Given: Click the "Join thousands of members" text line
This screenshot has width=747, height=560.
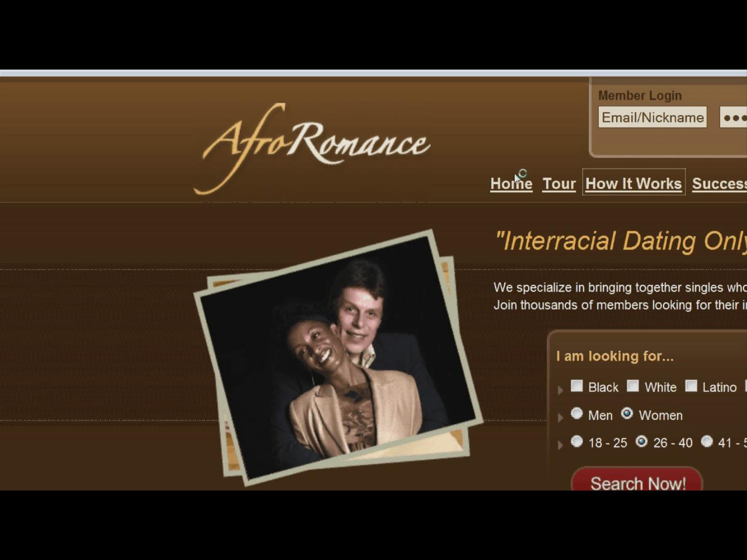Looking at the screenshot, I should pyautogui.click(x=620, y=305).
